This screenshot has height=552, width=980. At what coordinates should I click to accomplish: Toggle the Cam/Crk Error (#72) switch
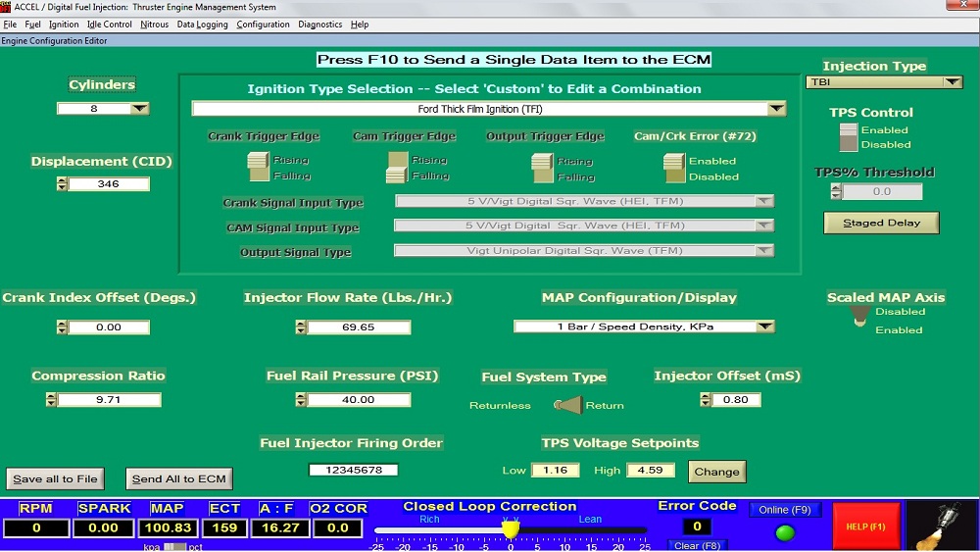coord(674,169)
